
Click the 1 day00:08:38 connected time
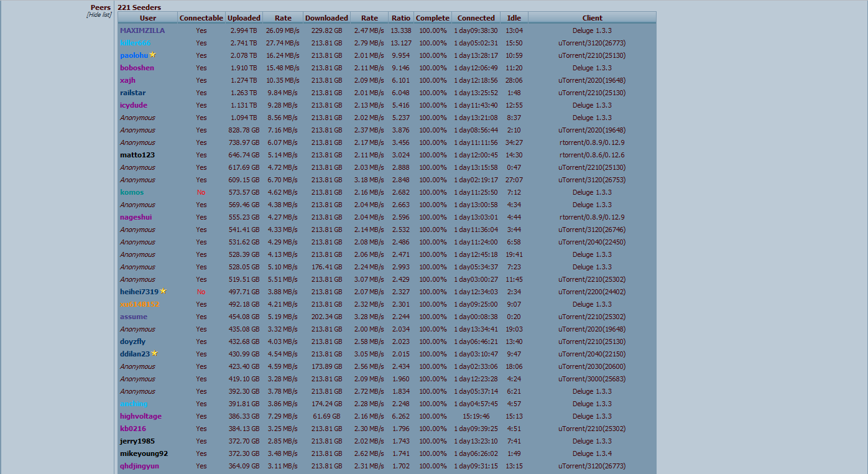pyautogui.click(x=476, y=317)
